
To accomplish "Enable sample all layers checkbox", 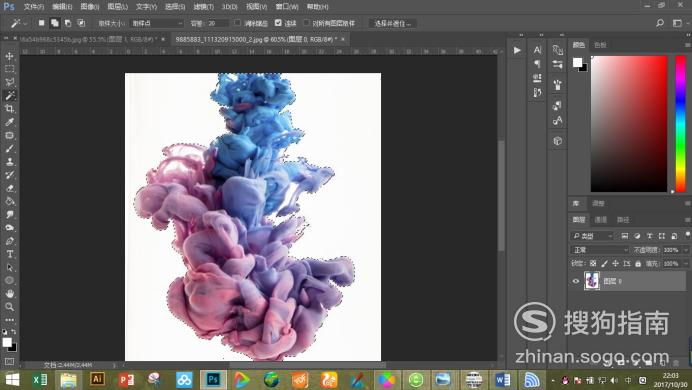I will (306, 22).
